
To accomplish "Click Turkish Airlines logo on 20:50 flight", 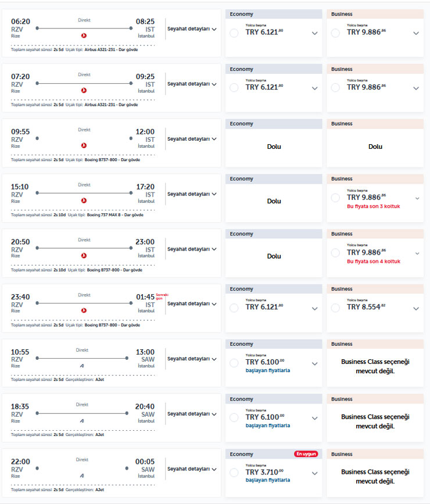I will (x=84, y=255).
